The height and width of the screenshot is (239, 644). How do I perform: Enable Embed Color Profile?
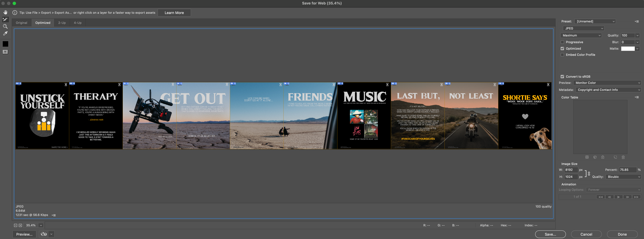[562, 55]
